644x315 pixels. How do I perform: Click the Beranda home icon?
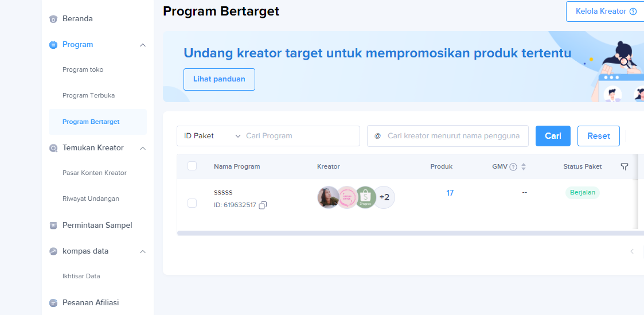pyautogui.click(x=53, y=19)
